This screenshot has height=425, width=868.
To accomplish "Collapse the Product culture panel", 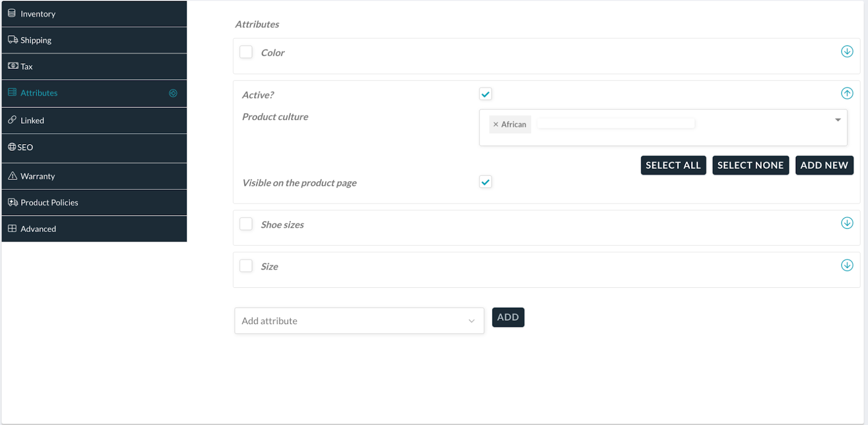I will point(847,93).
